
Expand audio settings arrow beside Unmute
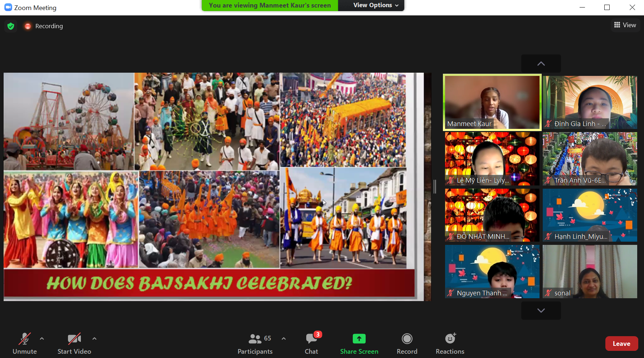point(42,338)
